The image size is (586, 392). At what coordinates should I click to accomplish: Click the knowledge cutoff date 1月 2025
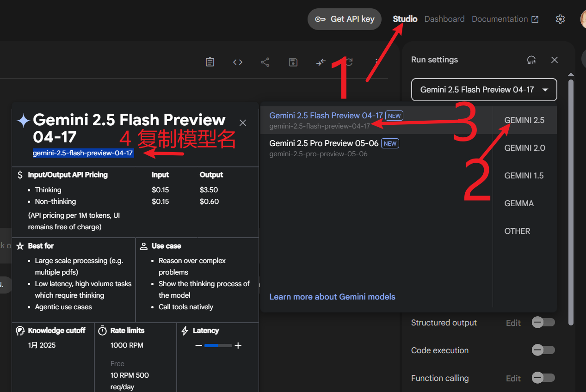pos(42,345)
